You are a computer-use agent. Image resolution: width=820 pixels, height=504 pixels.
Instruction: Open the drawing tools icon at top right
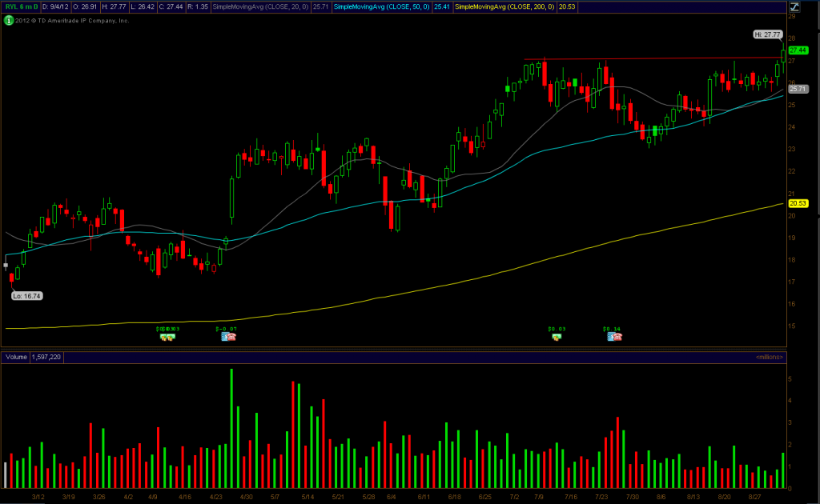pos(794,6)
